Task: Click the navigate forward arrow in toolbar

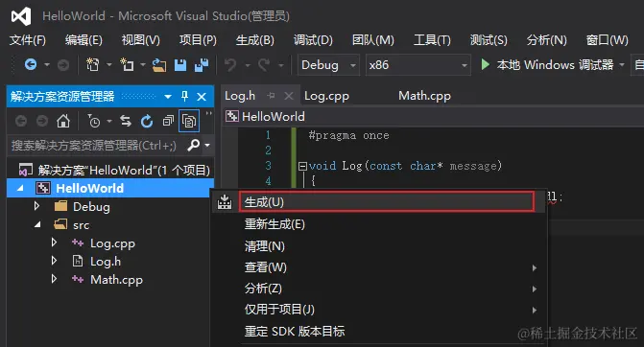Action: pyautogui.click(x=62, y=65)
